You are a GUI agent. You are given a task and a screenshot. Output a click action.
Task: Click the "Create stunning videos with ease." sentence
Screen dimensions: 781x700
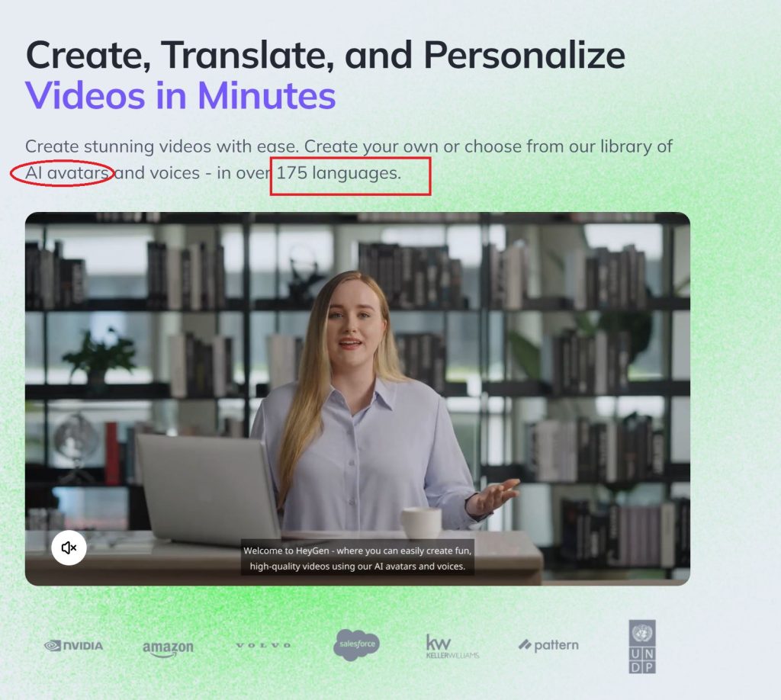(x=162, y=146)
